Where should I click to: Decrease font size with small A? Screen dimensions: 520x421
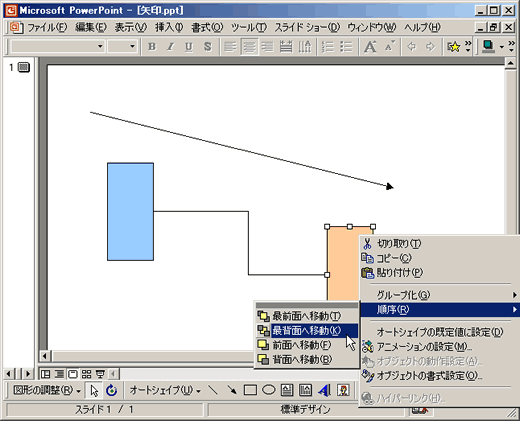(x=389, y=46)
